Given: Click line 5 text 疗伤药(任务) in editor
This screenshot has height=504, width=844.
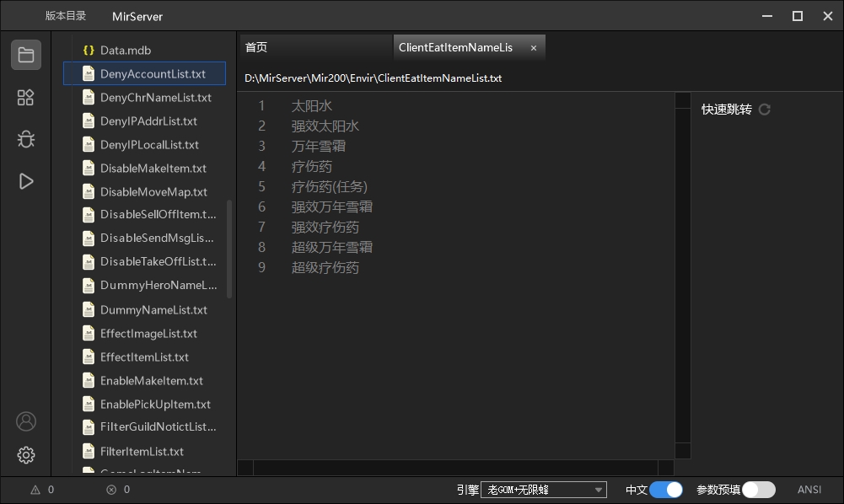Looking at the screenshot, I should tap(330, 187).
